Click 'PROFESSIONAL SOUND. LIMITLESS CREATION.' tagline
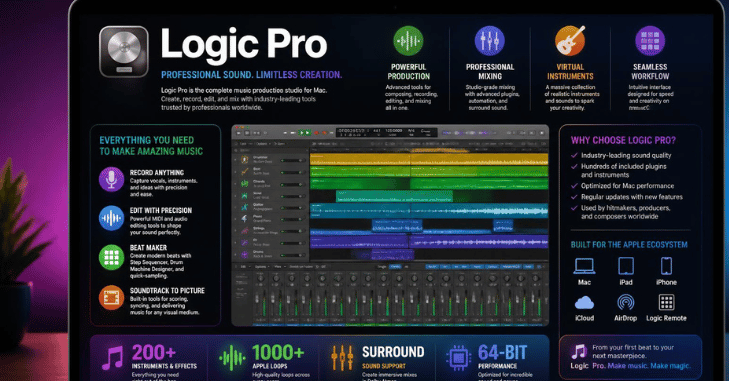The image size is (729, 381). tap(251, 75)
